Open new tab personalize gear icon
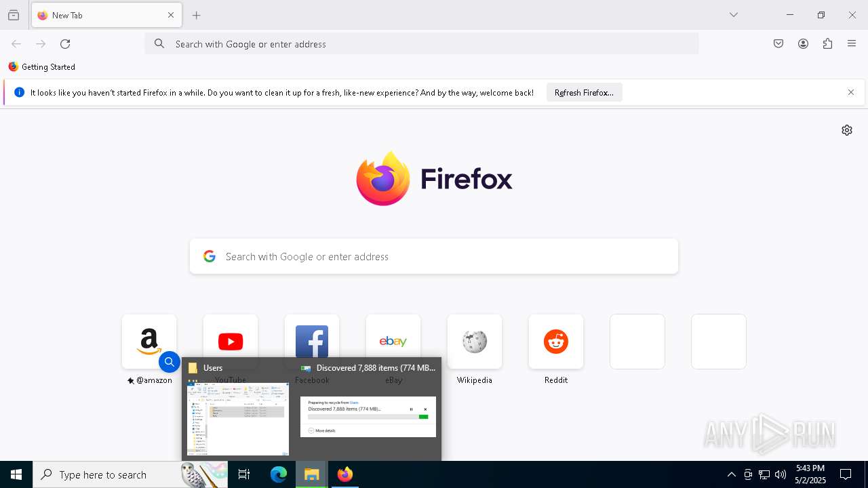Image resolution: width=868 pixels, height=488 pixels. (847, 130)
